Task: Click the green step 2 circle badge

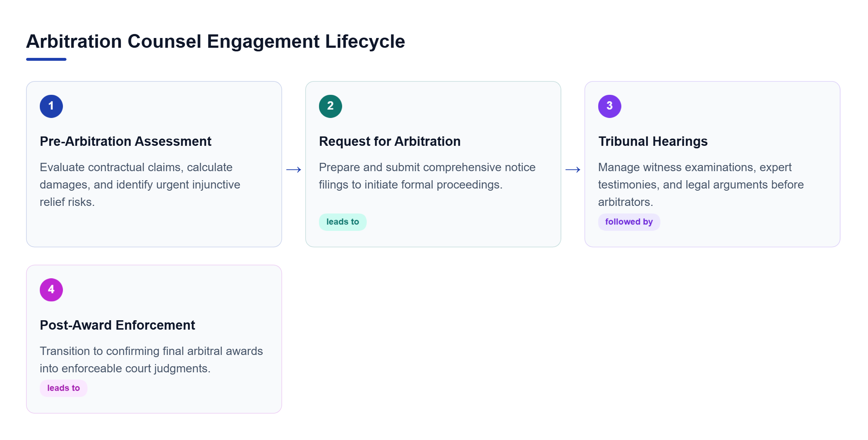Action: (x=331, y=106)
